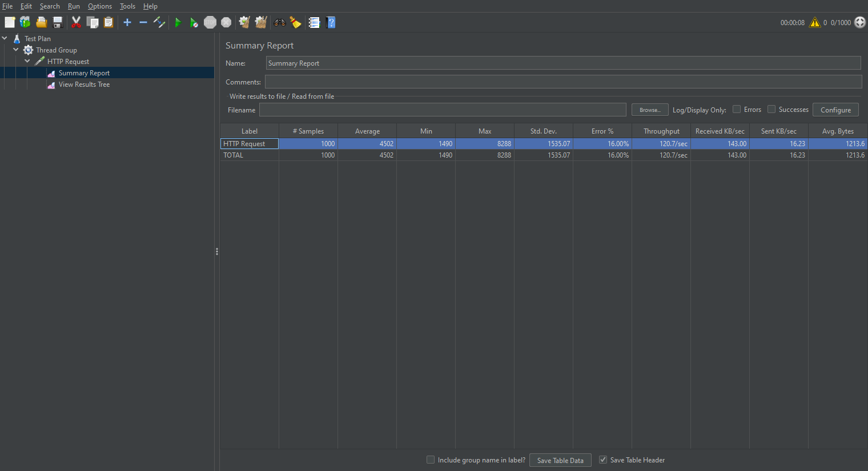Click the Cut scissors icon

(x=76, y=22)
